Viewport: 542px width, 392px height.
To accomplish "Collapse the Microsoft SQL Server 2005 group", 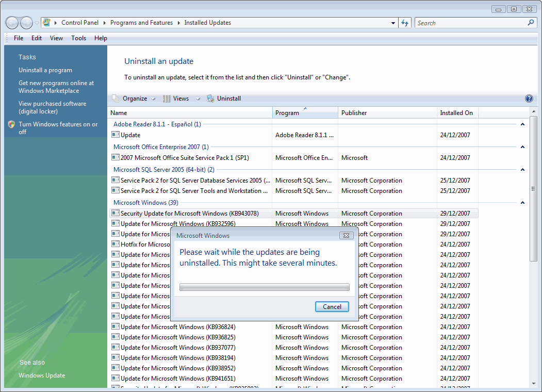I will [522, 170].
